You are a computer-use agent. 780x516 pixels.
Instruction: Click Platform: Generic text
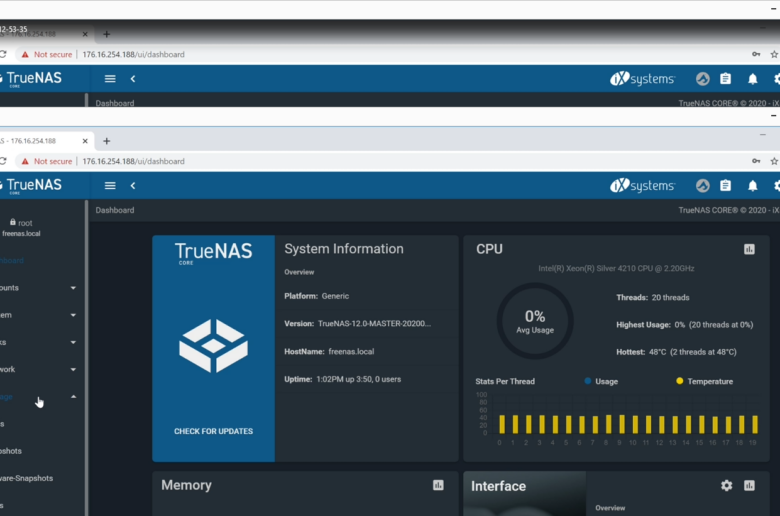tap(316, 296)
